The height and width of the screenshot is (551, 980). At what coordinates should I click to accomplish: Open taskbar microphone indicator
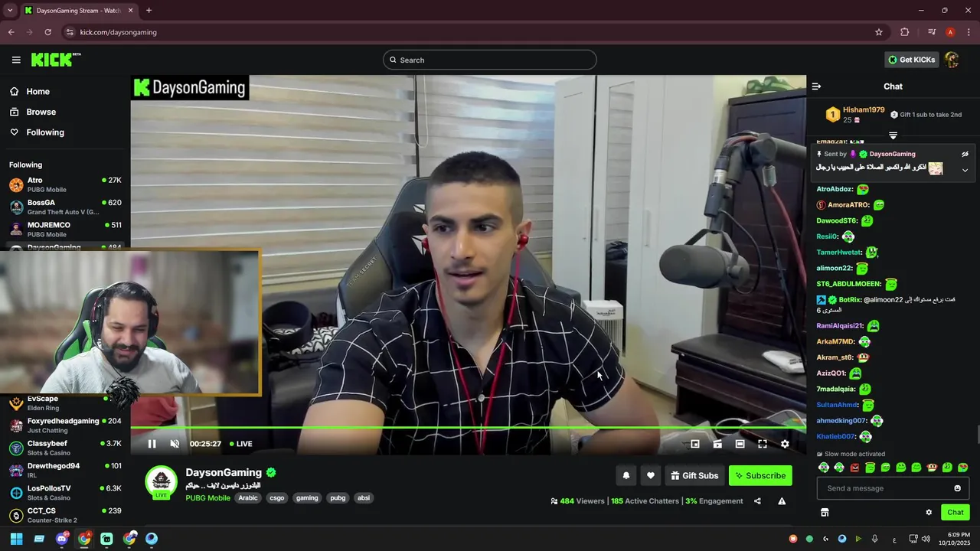click(x=874, y=539)
